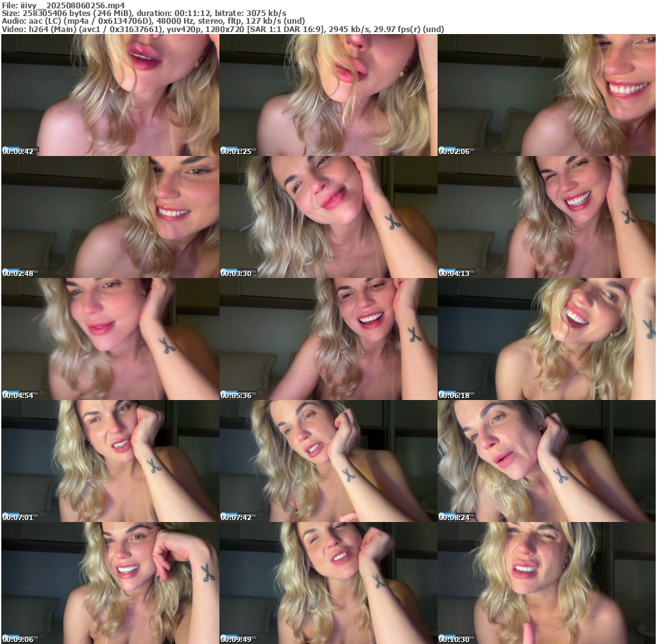Screen dimensions: 657x644
Task: Open the thumbnail stamped 00:10:30
Action: tap(547, 583)
